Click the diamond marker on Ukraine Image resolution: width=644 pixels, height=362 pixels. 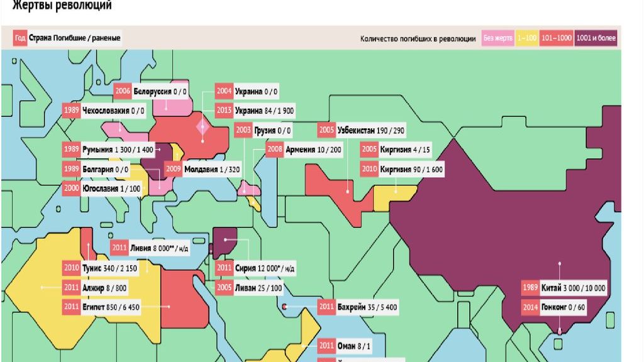pos(203,127)
